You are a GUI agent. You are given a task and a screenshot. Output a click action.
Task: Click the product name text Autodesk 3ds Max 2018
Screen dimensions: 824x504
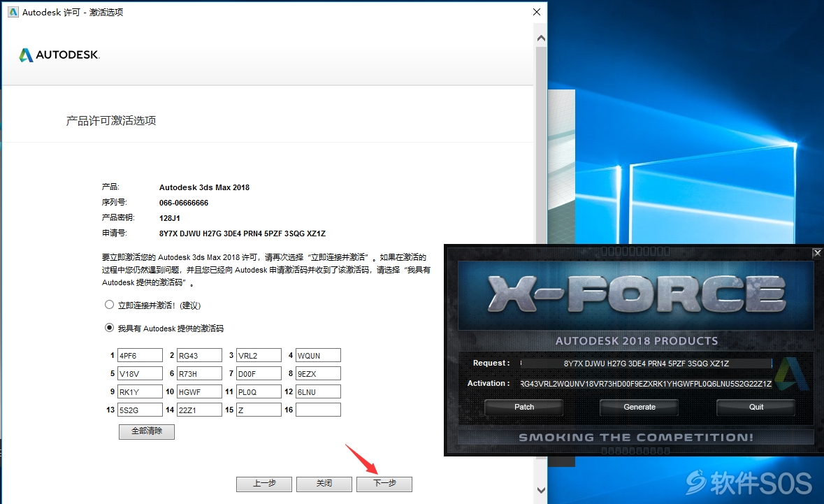tap(204, 187)
